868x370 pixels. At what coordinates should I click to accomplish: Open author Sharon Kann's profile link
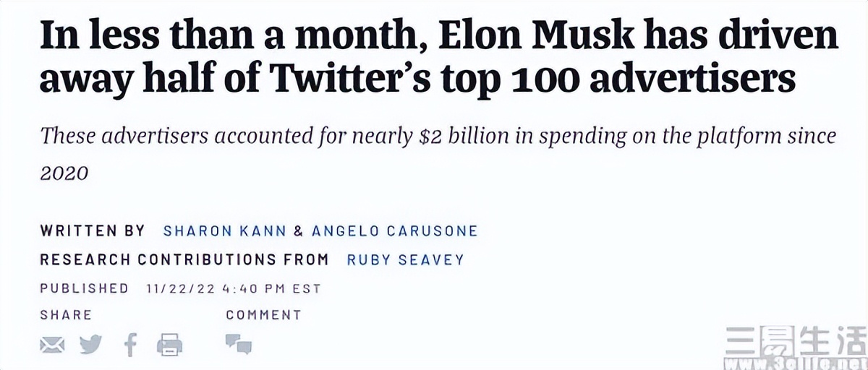click(x=225, y=231)
